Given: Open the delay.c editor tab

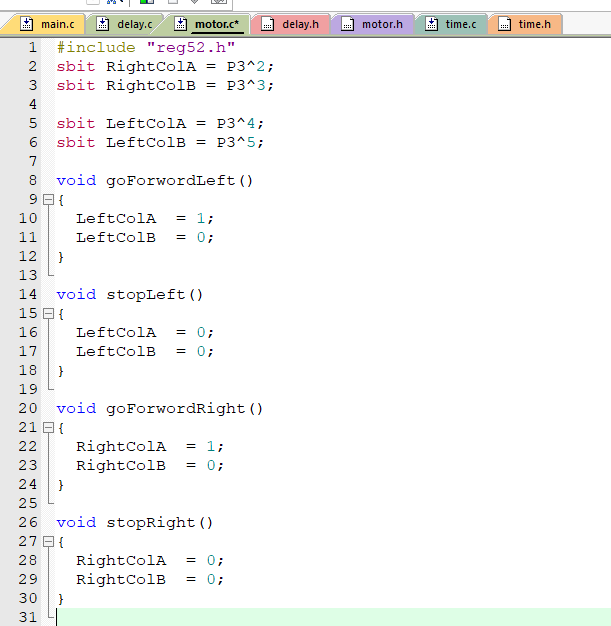Looking at the screenshot, I should point(125,24).
